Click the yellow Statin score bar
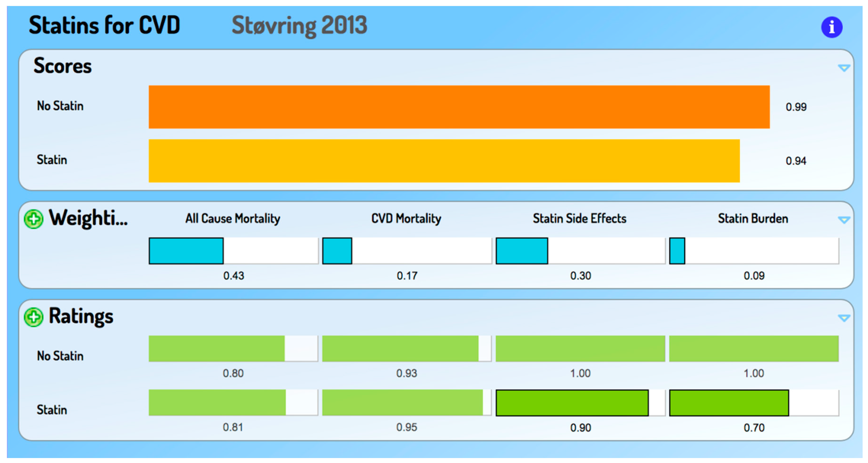868x463 pixels. 444,161
